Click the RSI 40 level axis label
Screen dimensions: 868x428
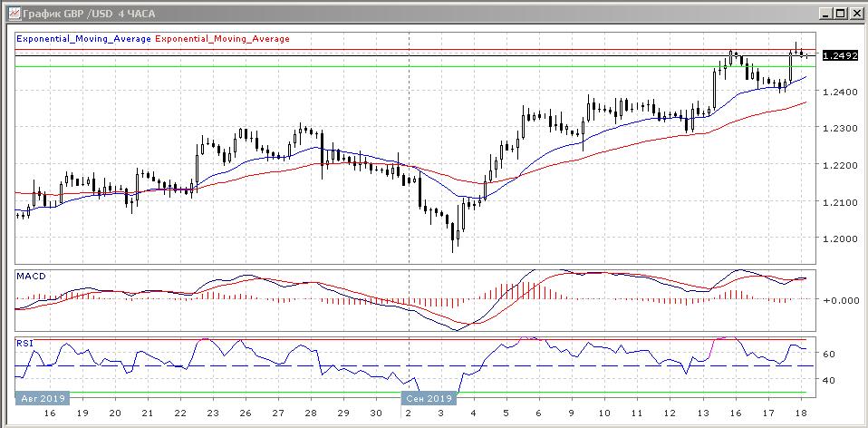[828, 380]
